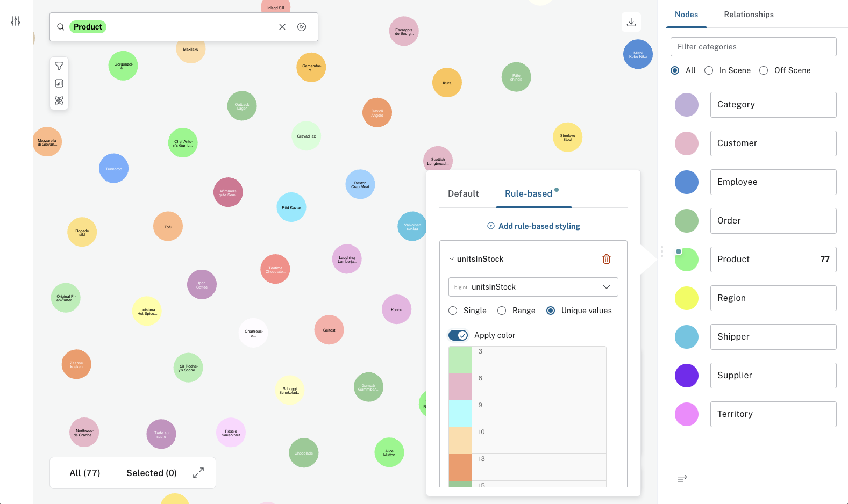Click the color swatch for value 10
Screen dimensions: 848x504
click(x=460, y=441)
